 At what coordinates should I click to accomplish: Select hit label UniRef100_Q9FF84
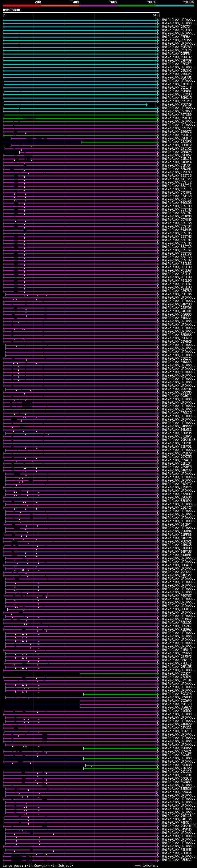pyautogui.click(x=176, y=54)
